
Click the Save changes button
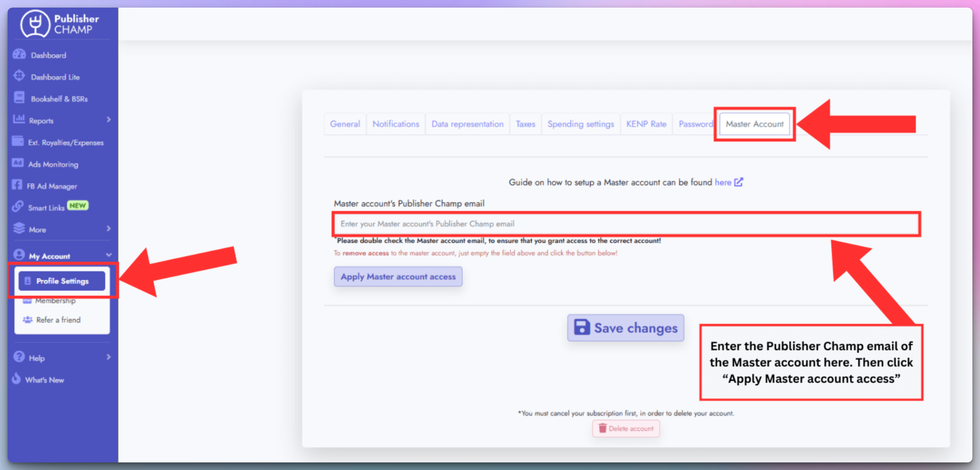pos(625,328)
